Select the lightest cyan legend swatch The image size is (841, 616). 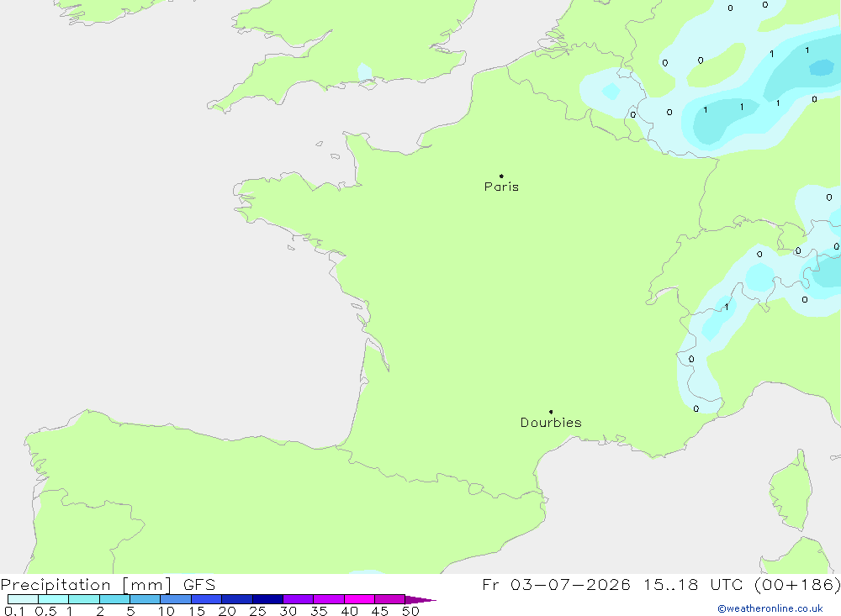coord(23,599)
